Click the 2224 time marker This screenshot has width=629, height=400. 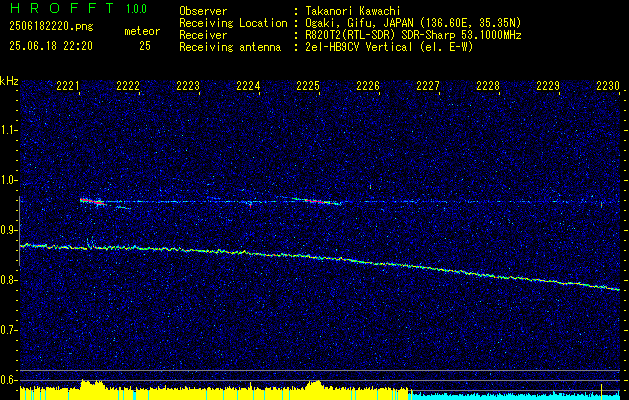pyautogui.click(x=248, y=85)
